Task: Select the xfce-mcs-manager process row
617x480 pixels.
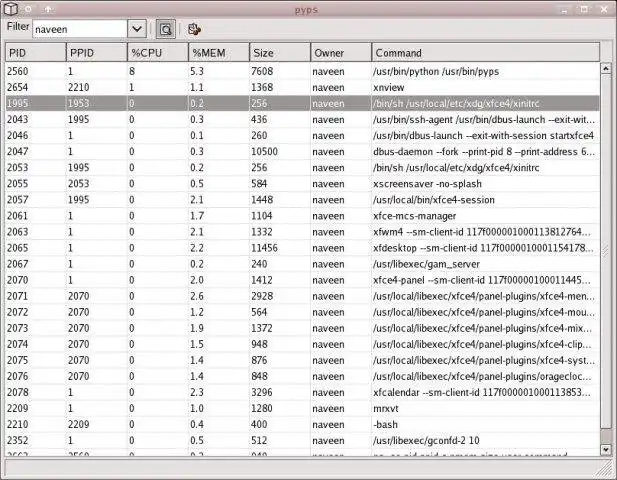Action: click(302, 216)
